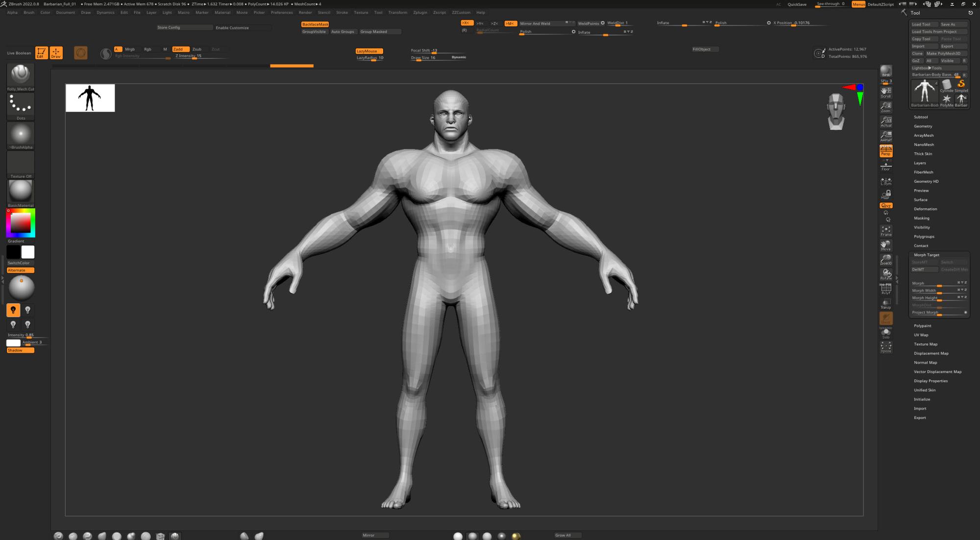Expand the Subtool palette section
The image size is (980, 540).
click(921, 117)
